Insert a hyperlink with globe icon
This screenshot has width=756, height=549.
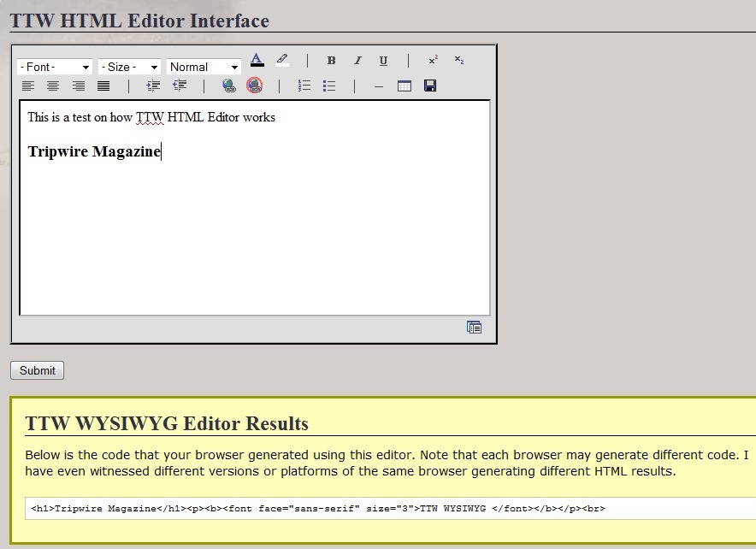point(229,86)
